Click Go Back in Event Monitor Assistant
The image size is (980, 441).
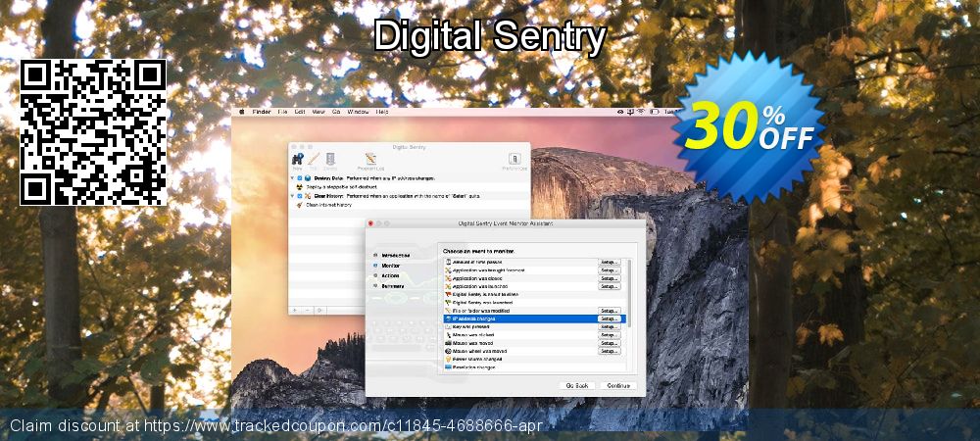(577, 385)
